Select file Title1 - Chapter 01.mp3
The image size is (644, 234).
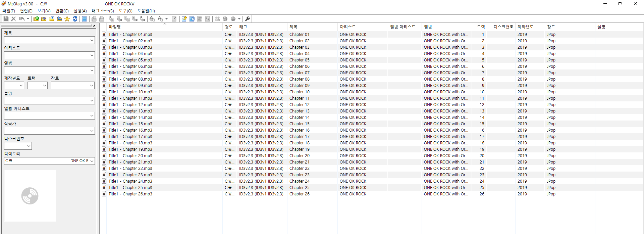130,35
